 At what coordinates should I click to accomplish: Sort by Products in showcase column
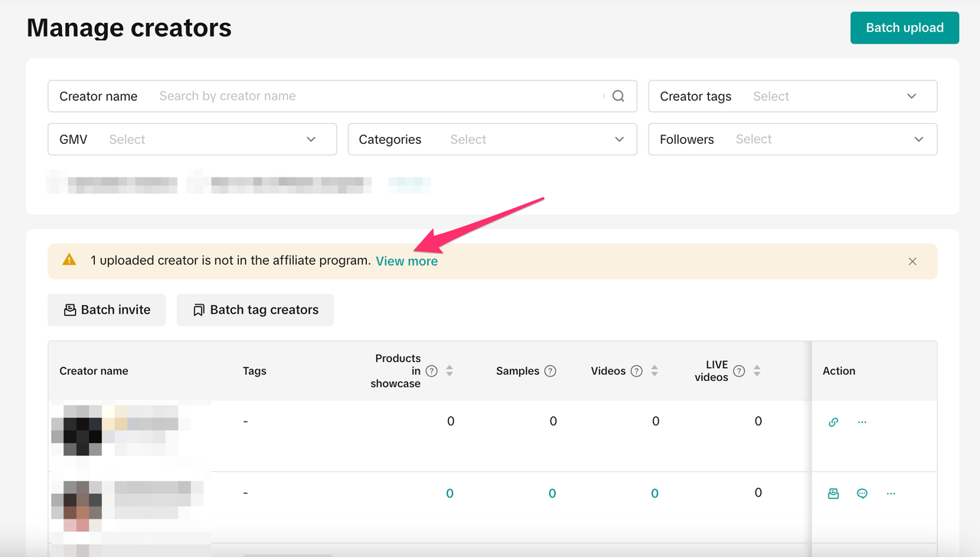pos(449,371)
